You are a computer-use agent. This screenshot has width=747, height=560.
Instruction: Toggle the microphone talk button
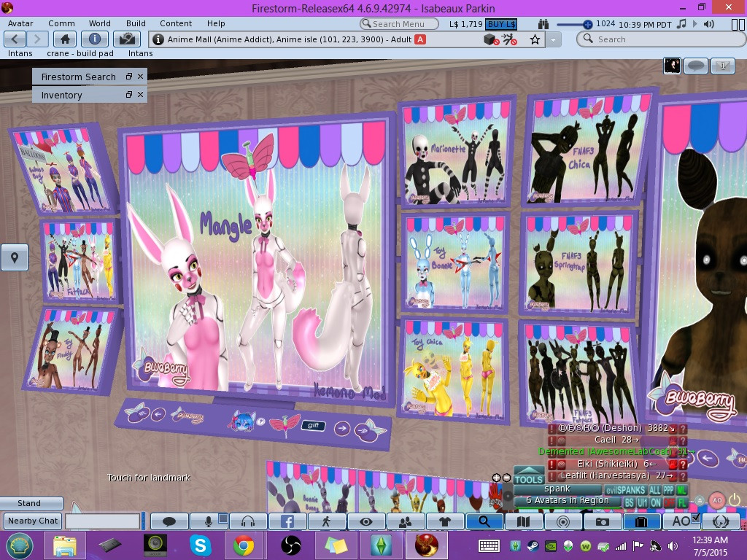[209, 521]
